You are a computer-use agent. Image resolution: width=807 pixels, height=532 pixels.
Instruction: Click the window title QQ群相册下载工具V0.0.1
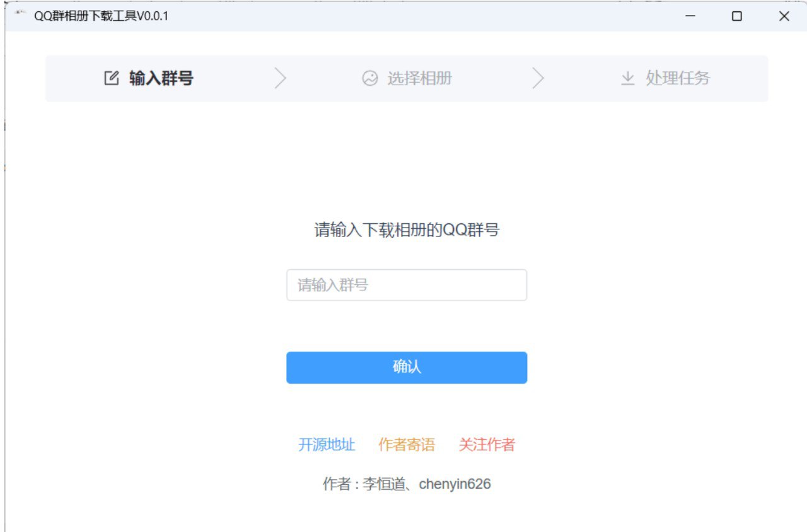click(x=102, y=16)
